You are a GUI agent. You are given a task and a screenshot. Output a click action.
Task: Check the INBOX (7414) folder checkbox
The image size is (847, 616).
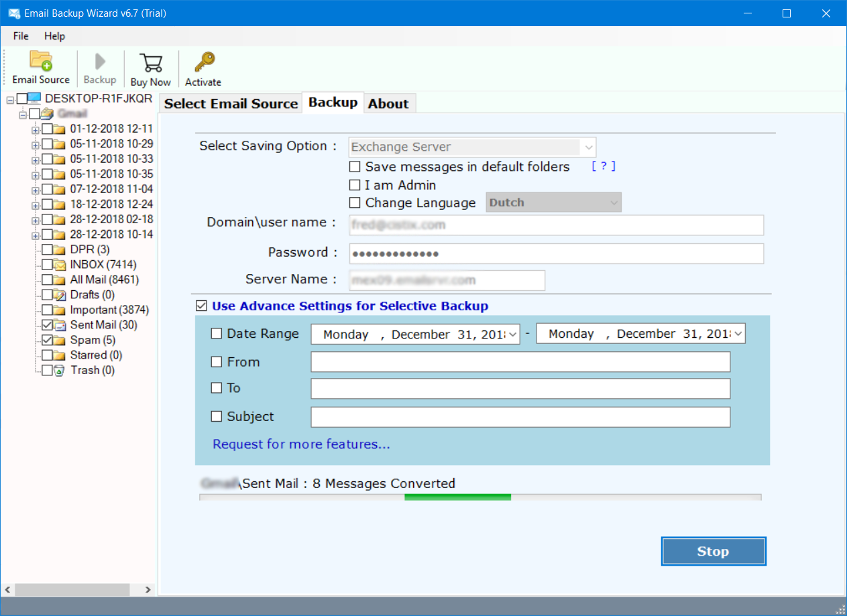pyautogui.click(x=47, y=265)
